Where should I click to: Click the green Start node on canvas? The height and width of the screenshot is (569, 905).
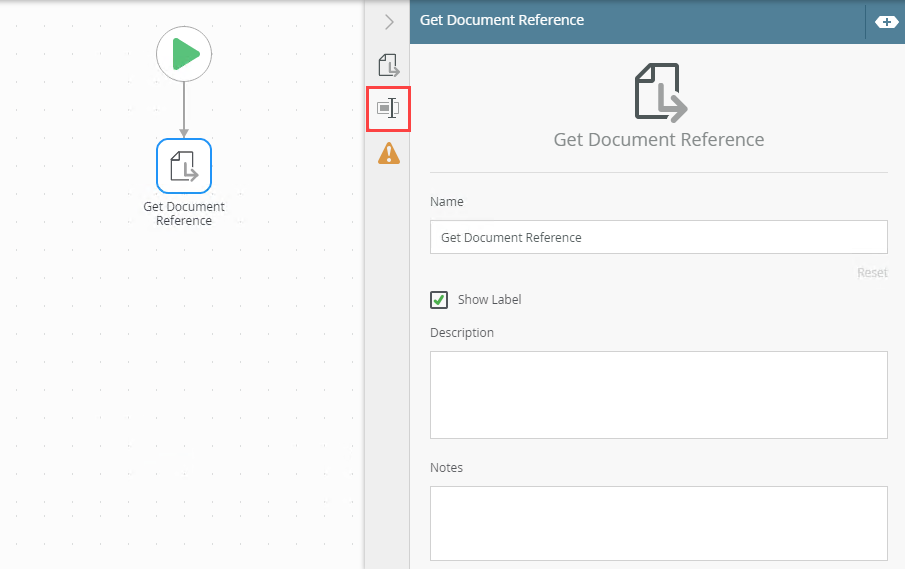click(x=184, y=53)
